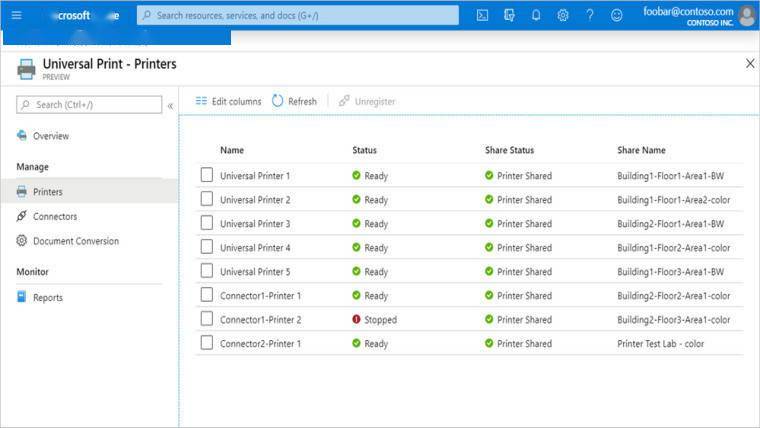The height and width of the screenshot is (428, 760).
Task: Click the Edit columns button
Action: [x=228, y=101]
